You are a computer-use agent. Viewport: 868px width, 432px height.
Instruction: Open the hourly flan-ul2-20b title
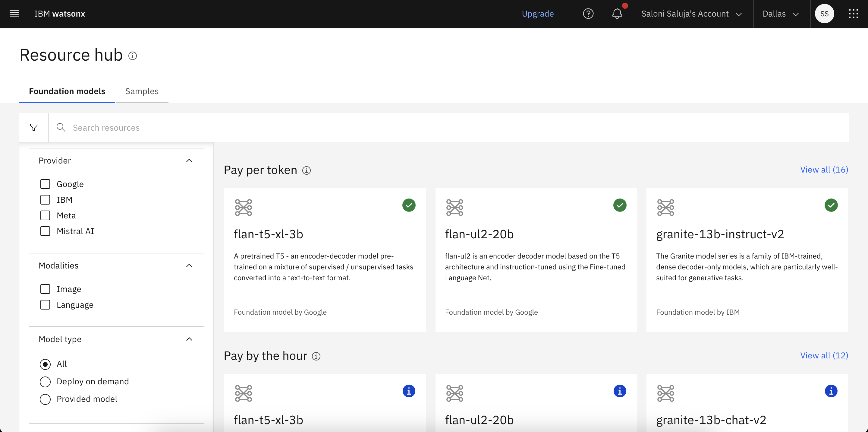pos(479,420)
